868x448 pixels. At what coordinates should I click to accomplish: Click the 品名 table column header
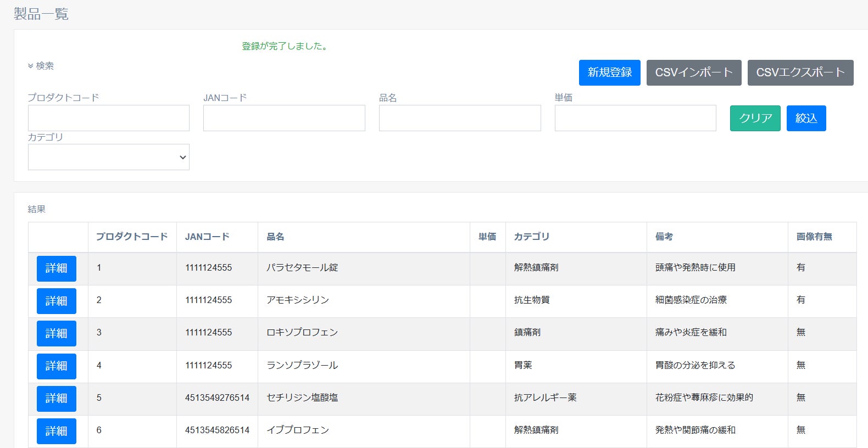pos(275,237)
